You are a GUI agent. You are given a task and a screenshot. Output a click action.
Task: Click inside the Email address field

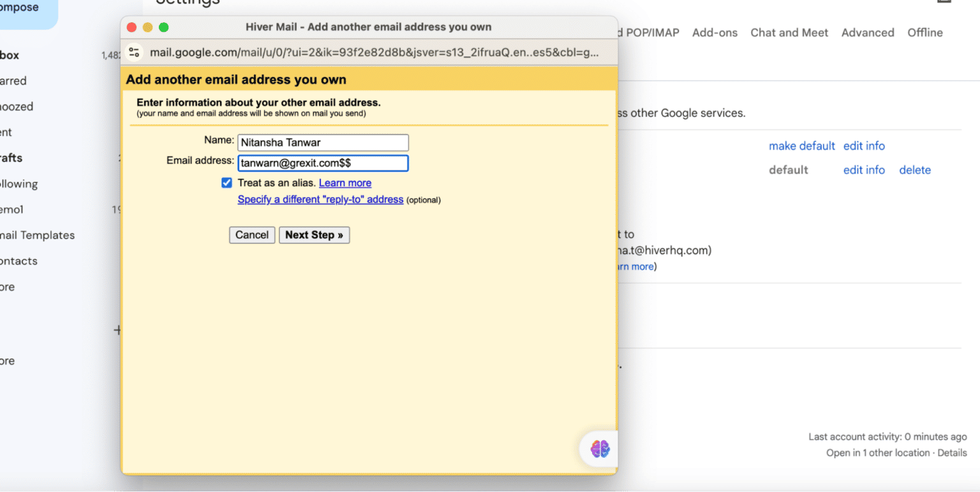322,163
